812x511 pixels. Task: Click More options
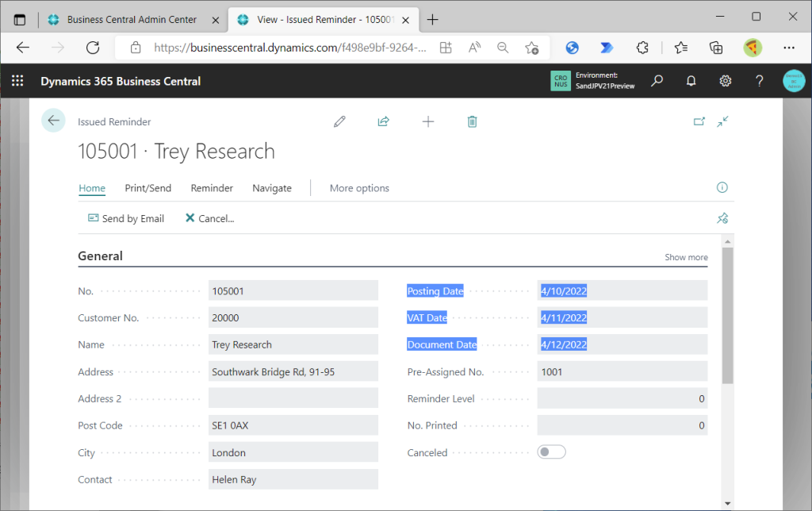pos(359,188)
